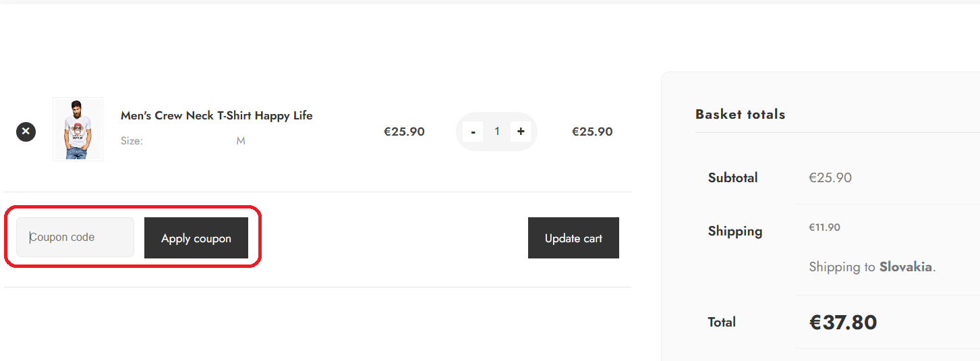Click the line total after the quantity stepper
The width and height of the screenshot is (980, 361).
click(592, 132)
